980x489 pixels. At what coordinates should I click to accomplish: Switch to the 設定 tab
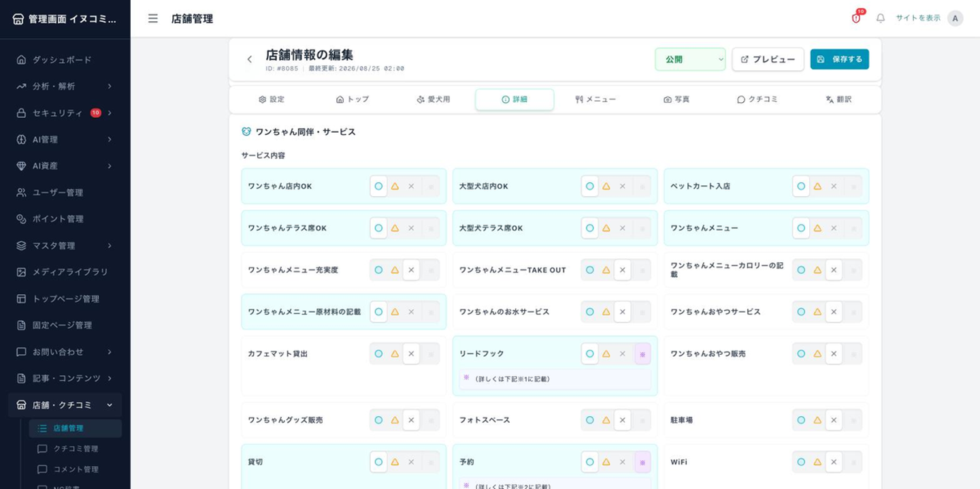click(x=272, y=99)
